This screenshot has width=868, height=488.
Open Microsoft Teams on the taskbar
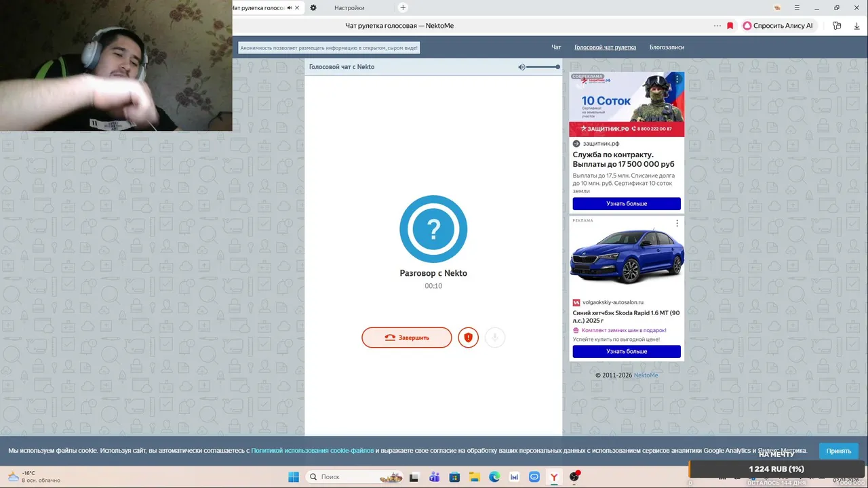click(434, 477)
